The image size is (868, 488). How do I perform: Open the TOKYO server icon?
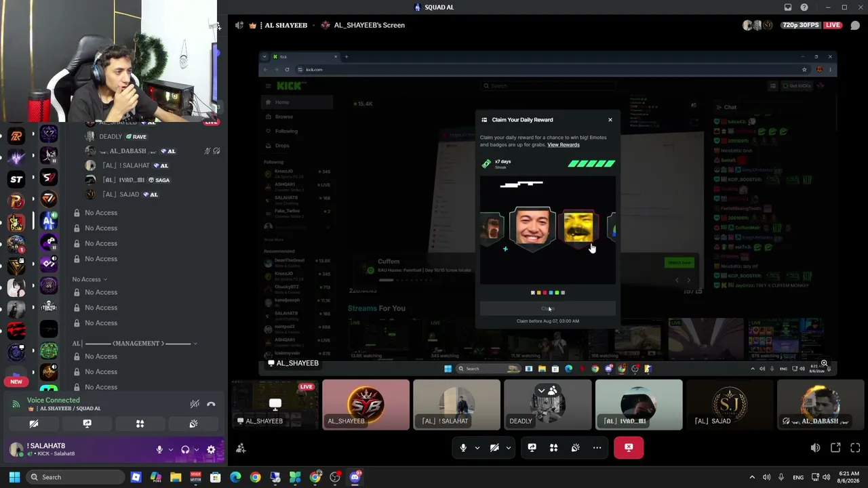point(48,307)
